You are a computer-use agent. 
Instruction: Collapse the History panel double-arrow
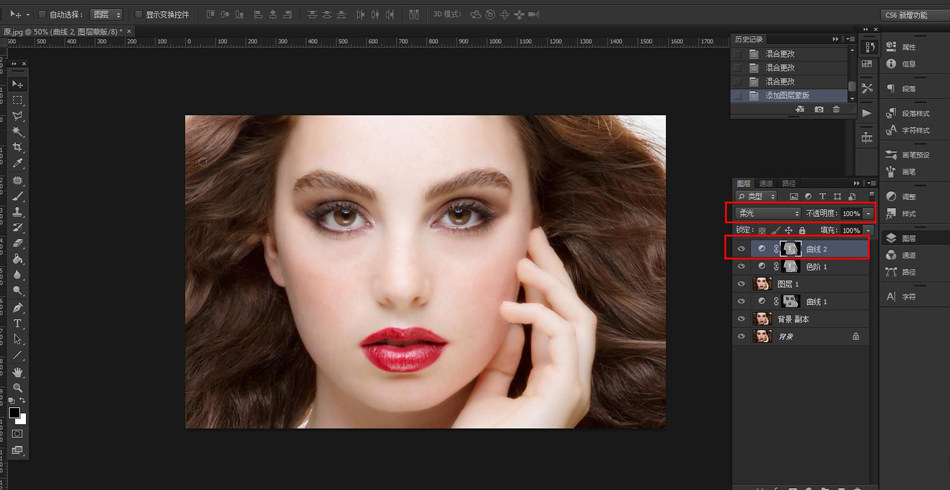[836, 39]
